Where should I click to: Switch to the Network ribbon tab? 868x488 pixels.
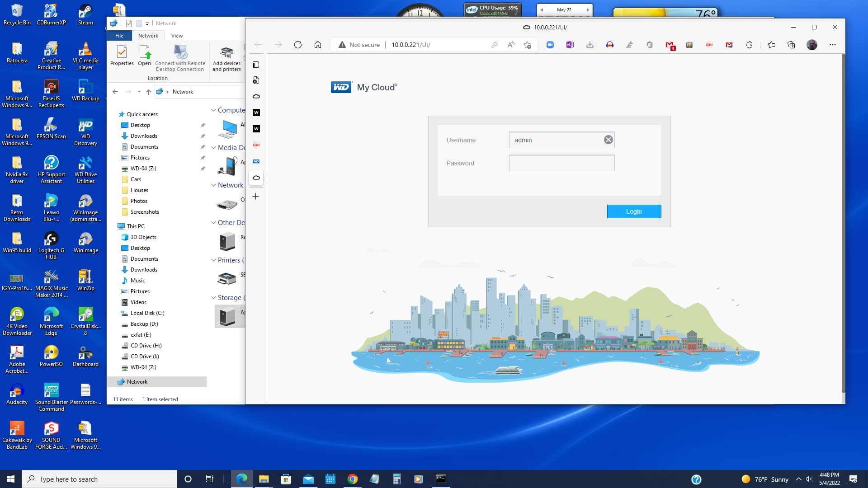click(148, 36)
